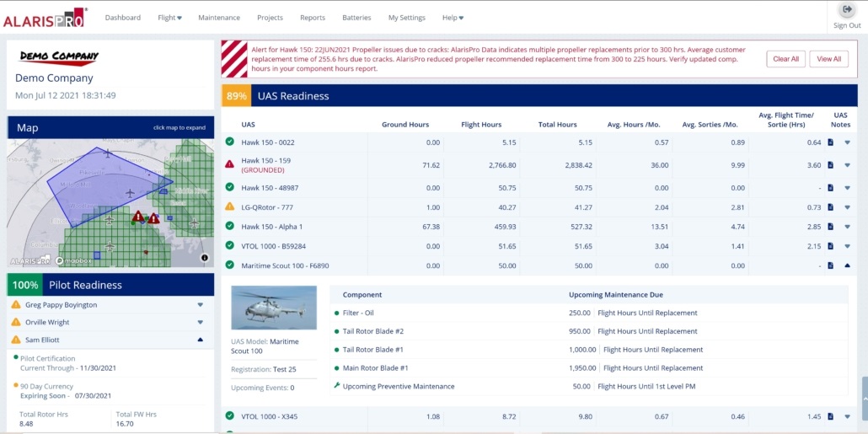
Task: Click orange warning icon for LG-QRotor - 777
Action: pyautogui.click(x=229, y=206)
